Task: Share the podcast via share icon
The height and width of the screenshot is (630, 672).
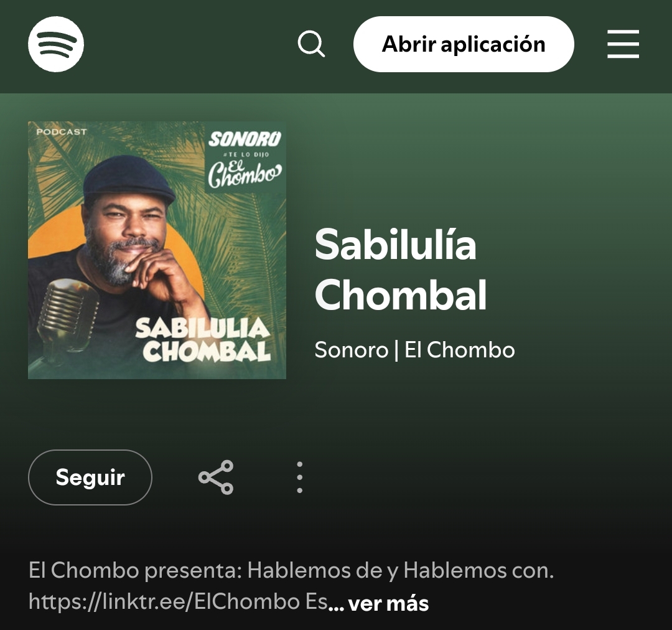Action: pos(215,477)
